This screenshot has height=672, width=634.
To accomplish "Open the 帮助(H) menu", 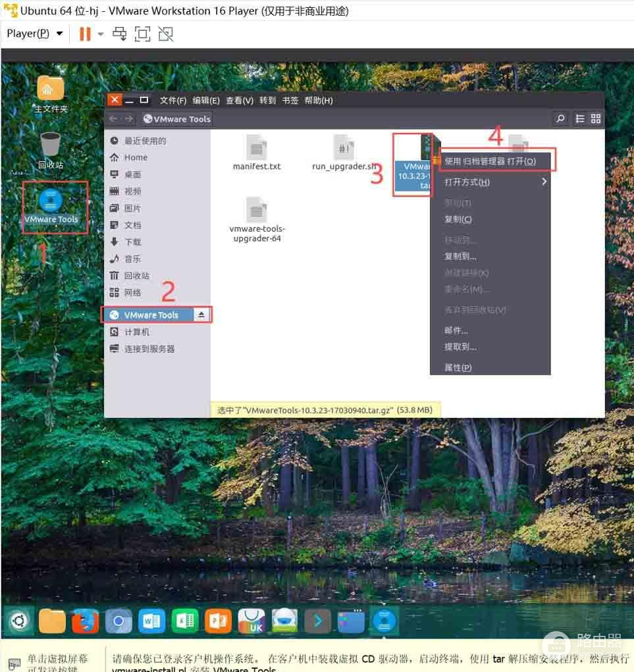I will (319, 100).
